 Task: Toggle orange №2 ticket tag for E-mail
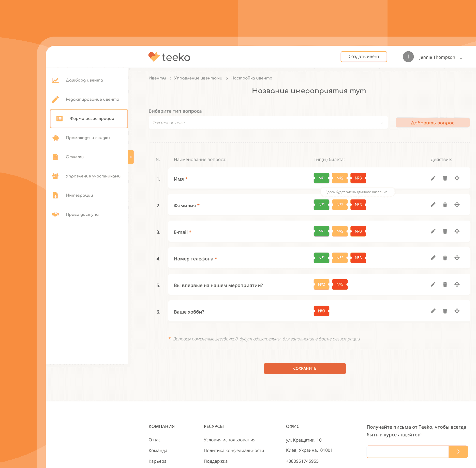click(340, 231)
